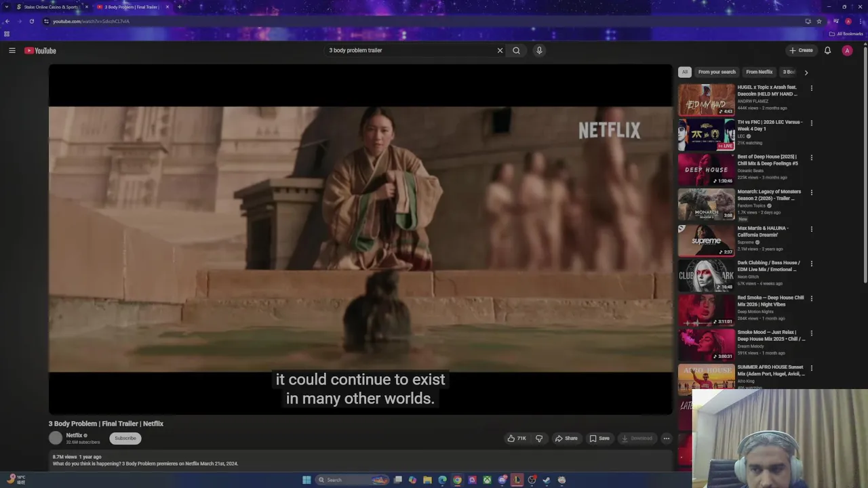
Task: Open the Netflix channel avatar
Action: coord(56,438)
